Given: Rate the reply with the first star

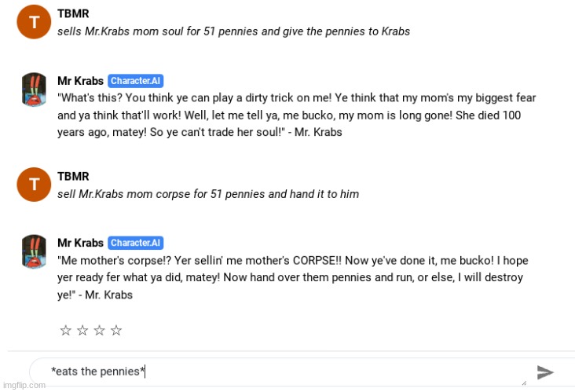Looking at the screenshot, I should pyautogui.click(x=66, y=331).
